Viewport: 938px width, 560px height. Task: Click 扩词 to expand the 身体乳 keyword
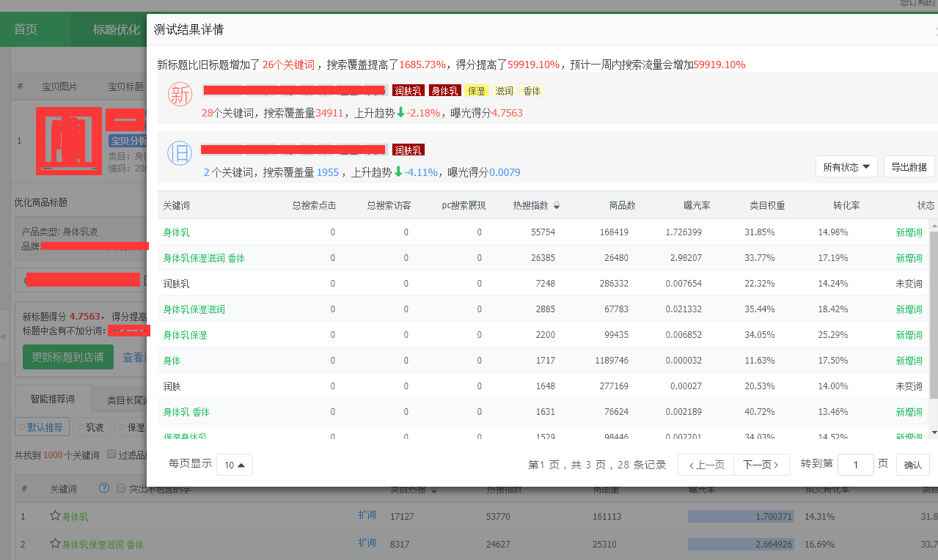(x=367, y=515)
